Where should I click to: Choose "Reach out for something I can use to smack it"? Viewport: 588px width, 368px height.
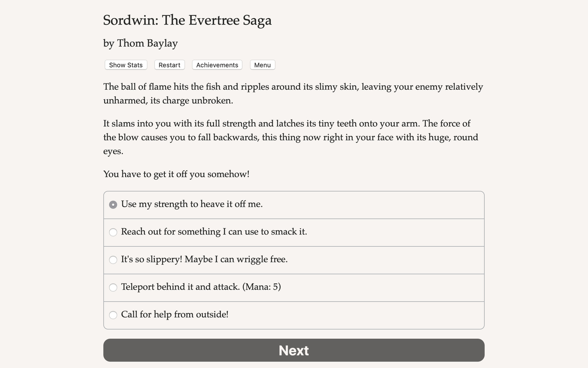tap(214, 232)
